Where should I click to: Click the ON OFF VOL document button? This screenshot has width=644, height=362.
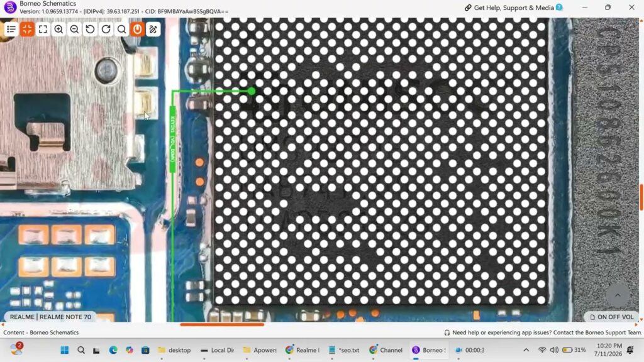611,317
